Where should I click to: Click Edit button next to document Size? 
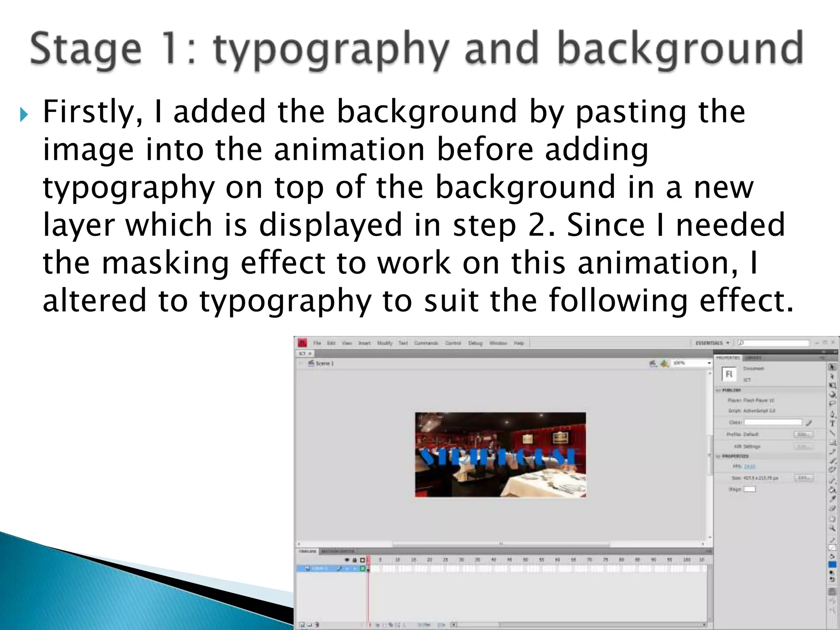point(803,478)
